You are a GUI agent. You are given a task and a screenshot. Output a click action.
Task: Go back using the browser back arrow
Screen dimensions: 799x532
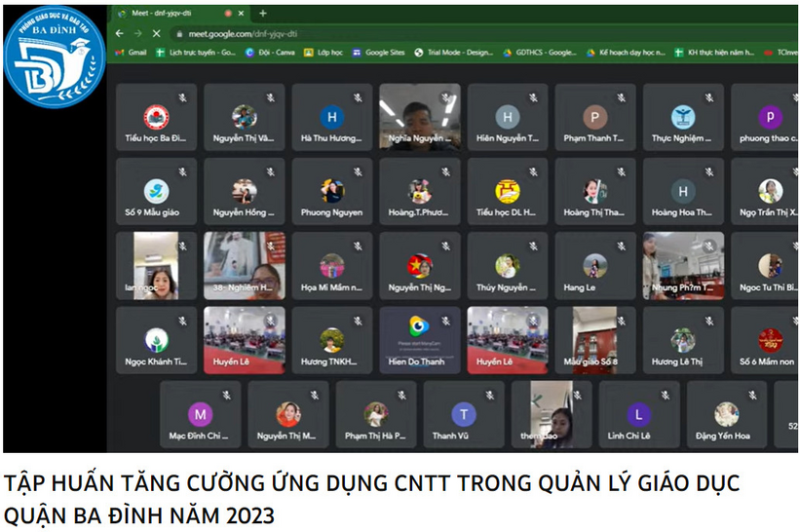click(x=119, y=33)
